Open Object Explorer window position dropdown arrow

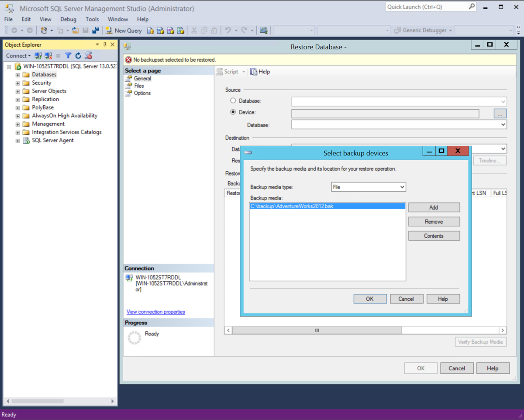[97, 45]
